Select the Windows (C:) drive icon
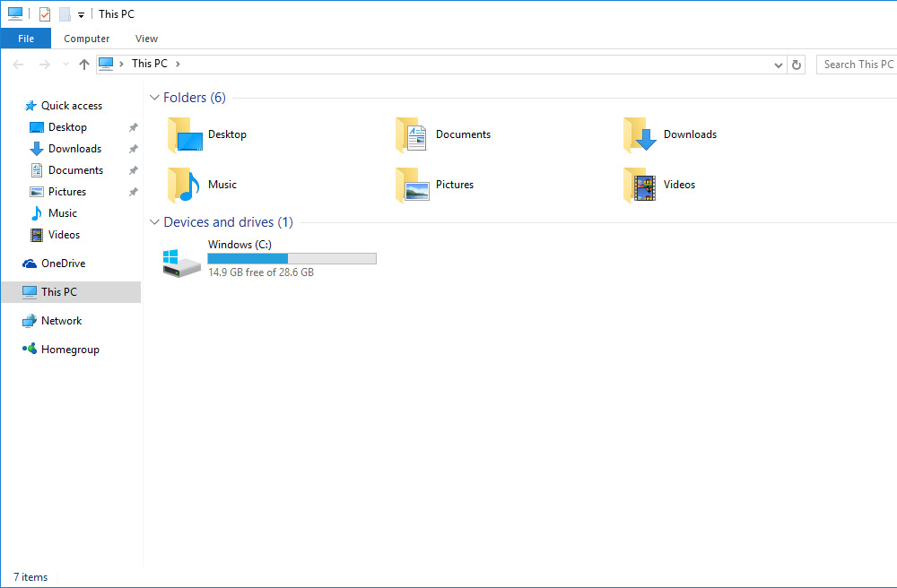Screen dimensions: 897x588 point(181,263)
